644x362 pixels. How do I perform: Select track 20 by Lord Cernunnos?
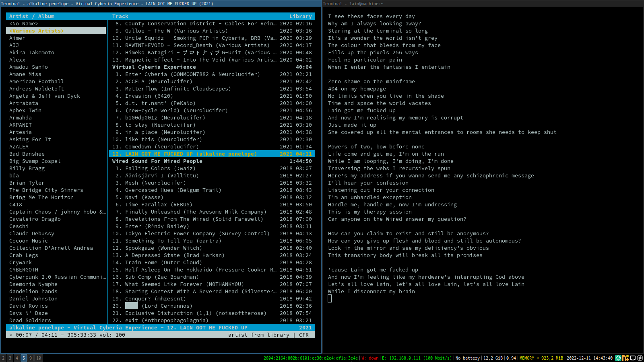tap(212, 306)
